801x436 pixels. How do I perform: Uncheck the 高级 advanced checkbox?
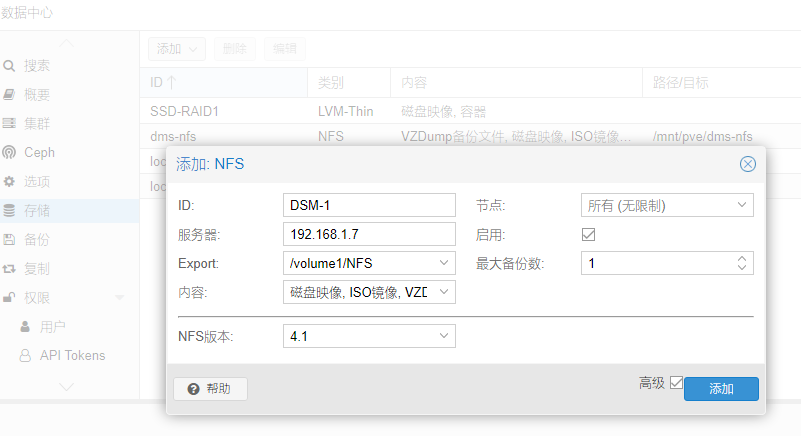[x=676, y=382]
